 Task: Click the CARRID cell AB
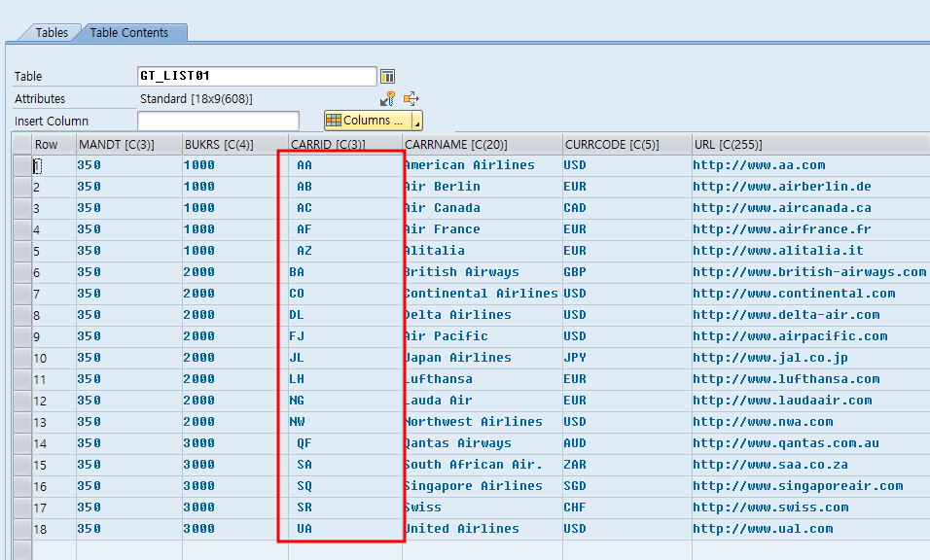click(x=345, y=187)
